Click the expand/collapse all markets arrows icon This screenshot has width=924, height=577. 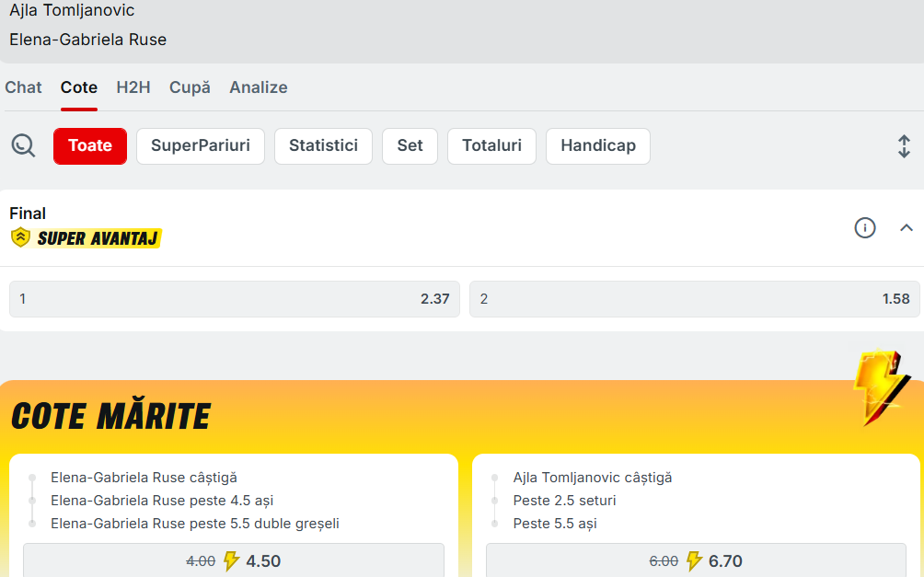904,146
